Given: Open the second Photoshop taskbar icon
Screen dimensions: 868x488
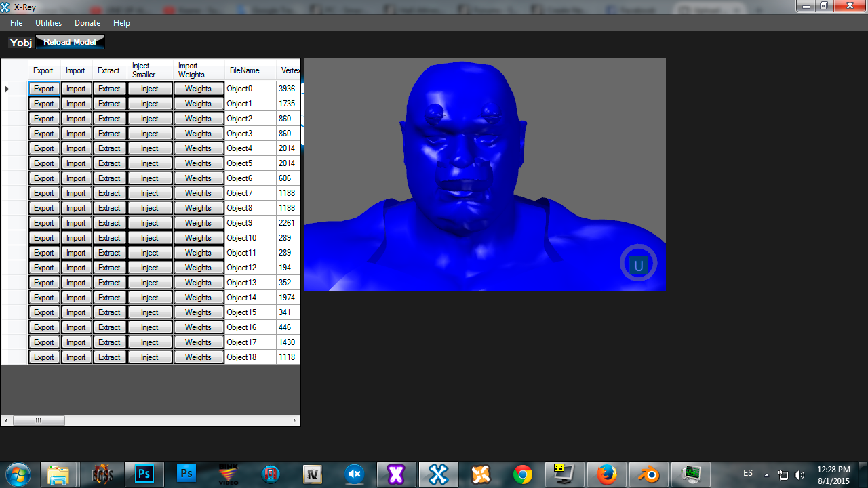Looking at the screenshot, I should click(186, 474).
